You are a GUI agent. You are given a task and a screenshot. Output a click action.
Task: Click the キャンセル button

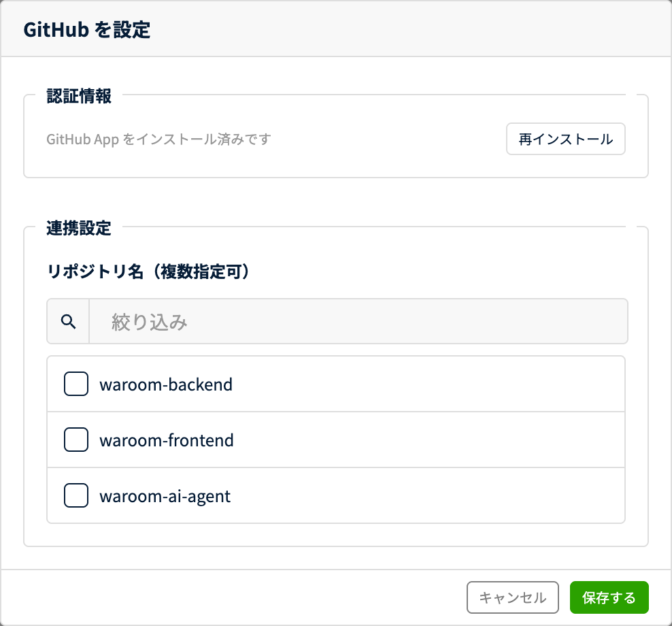click(513, 597)
